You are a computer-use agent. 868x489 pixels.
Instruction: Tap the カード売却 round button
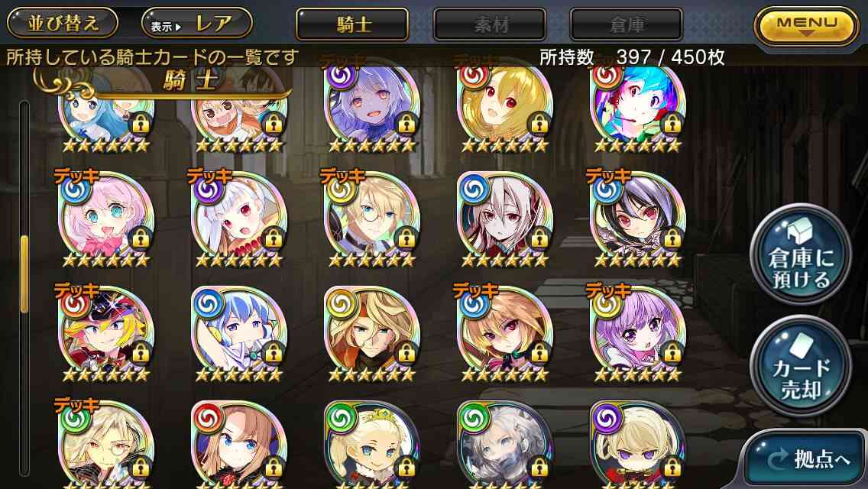point(801,366)
